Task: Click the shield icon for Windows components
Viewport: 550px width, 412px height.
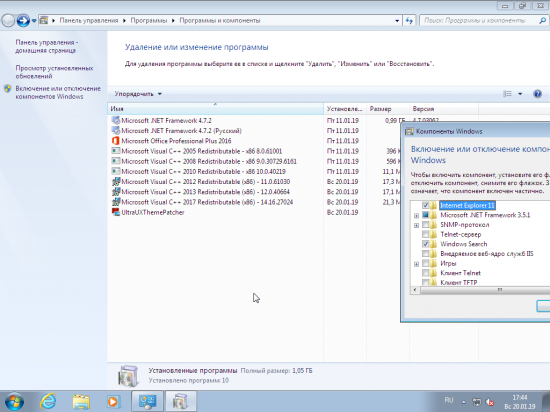Action: [8, 88]
